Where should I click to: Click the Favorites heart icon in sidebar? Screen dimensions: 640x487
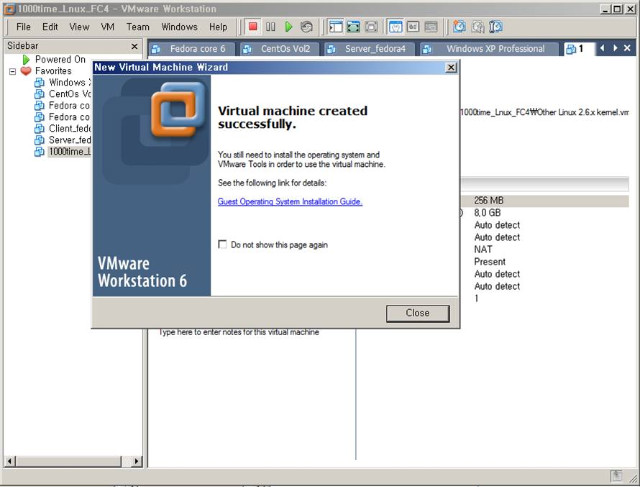(x=26, y=71)
